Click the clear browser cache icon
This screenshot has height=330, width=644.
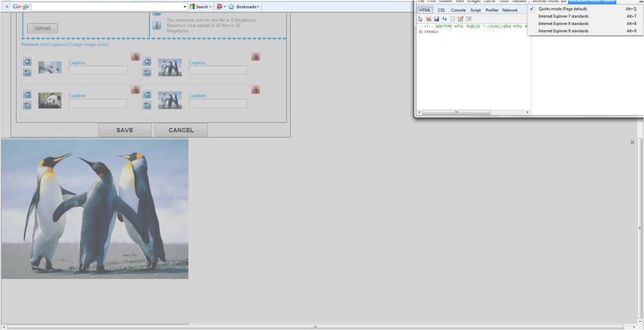428,19
